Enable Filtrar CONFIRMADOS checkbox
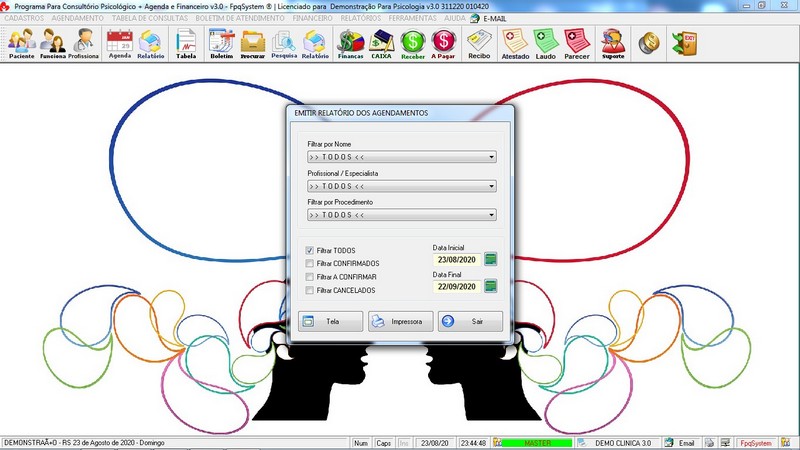This screenshot has height=450, width=800. pyautogui.click(x=310, y=264)
